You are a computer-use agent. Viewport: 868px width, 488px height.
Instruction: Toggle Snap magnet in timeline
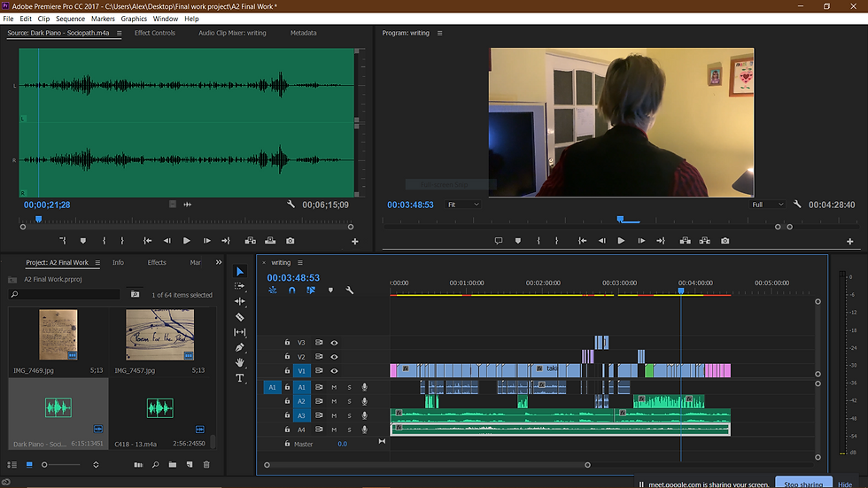coord(291,290)
